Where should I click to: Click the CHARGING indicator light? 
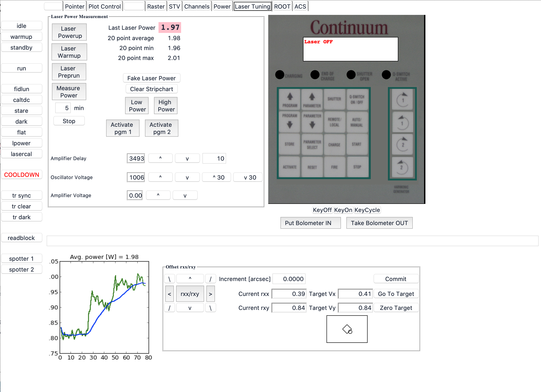point(280,75)
